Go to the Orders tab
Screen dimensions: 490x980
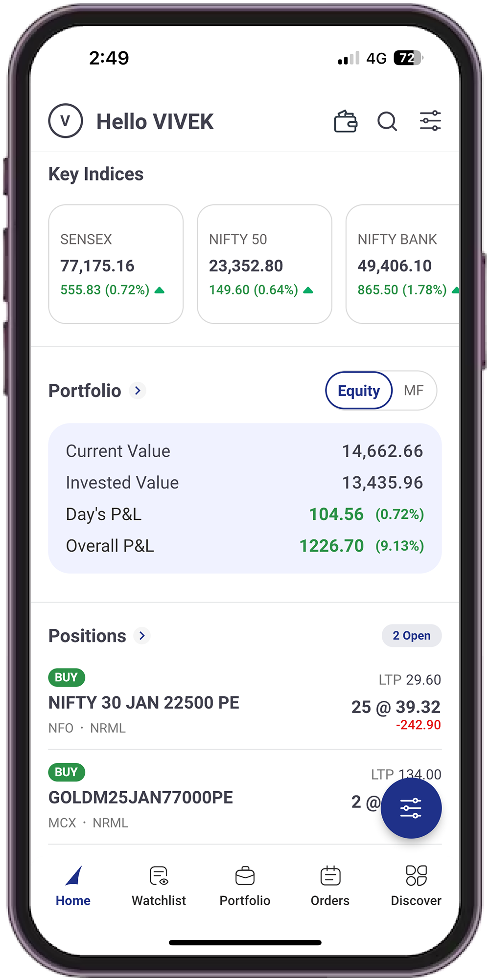pyautogui.click(x=330, y=886)
